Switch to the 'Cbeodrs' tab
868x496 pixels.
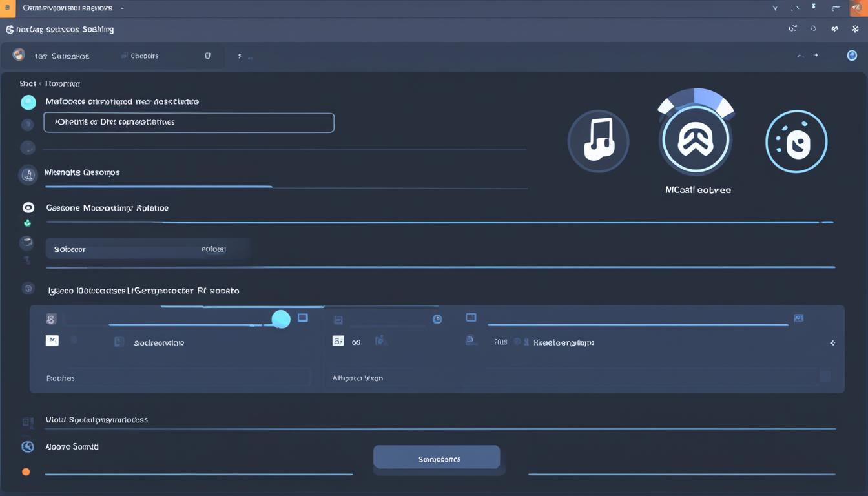pos(144,56)
